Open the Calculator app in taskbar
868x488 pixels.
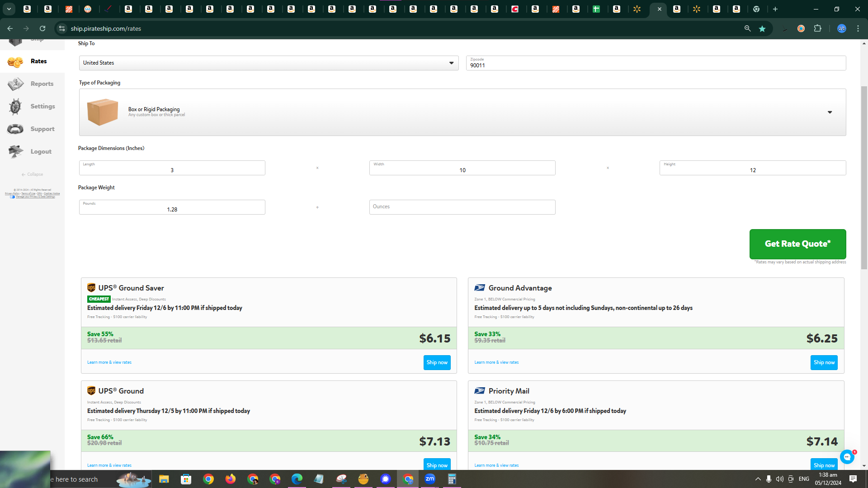pyautogui.click(x=452, y=479)
